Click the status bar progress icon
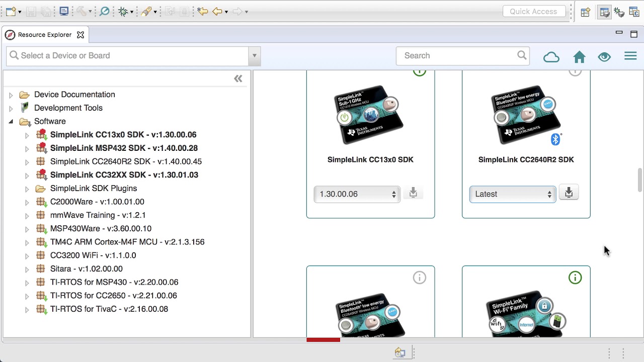 pyautogui.click(x=400, y=353)
